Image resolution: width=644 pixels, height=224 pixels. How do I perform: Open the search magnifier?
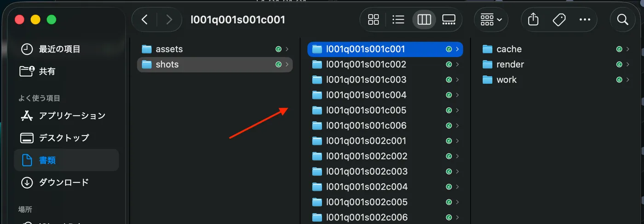pos(622,19)
